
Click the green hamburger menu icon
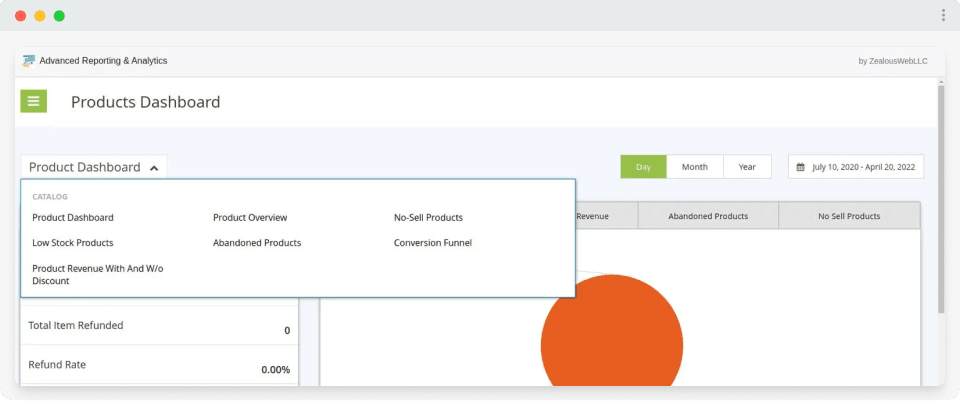pyautogui.click(x=33, y=101)
